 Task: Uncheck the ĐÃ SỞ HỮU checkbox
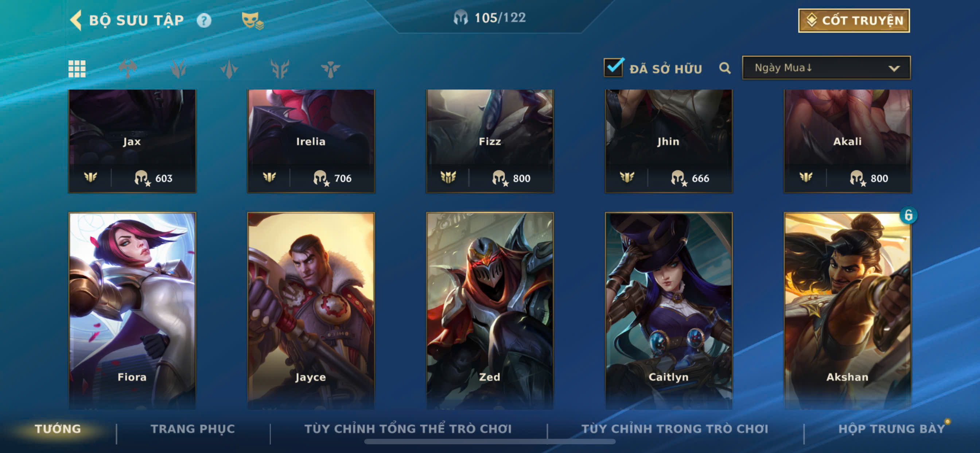pos(614,67)
